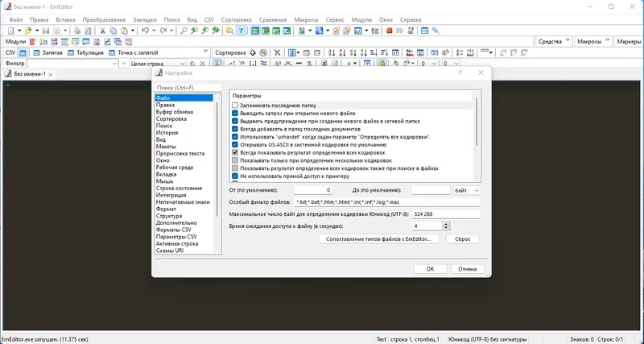Click the Abc strikethrough remove duplicates icon

click(x=409, y=52)
